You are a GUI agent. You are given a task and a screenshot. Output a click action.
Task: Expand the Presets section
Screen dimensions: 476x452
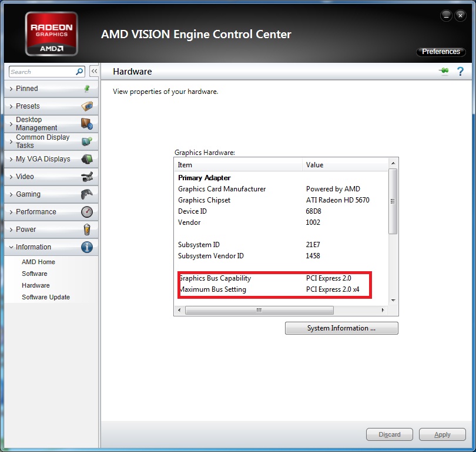pos(51,106)
